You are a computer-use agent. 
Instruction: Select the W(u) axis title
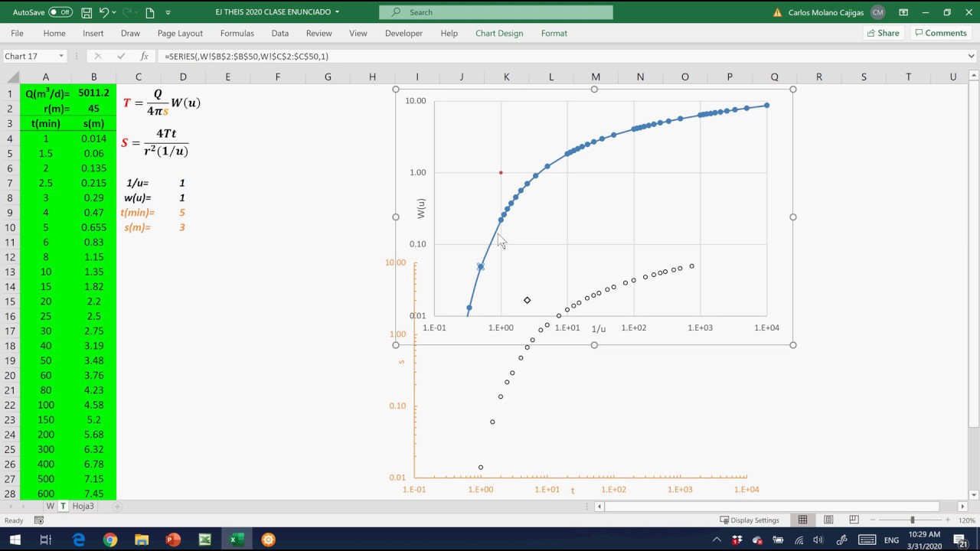point(421,208)
